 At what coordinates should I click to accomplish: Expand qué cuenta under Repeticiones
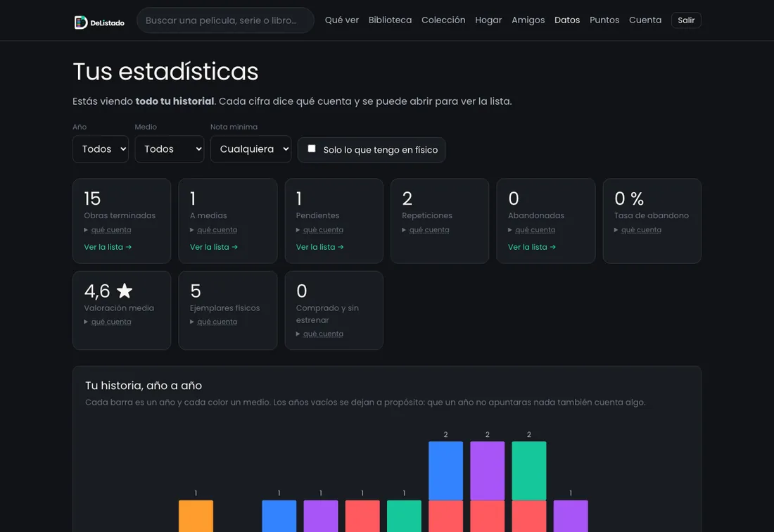click(x=426, y=230)
